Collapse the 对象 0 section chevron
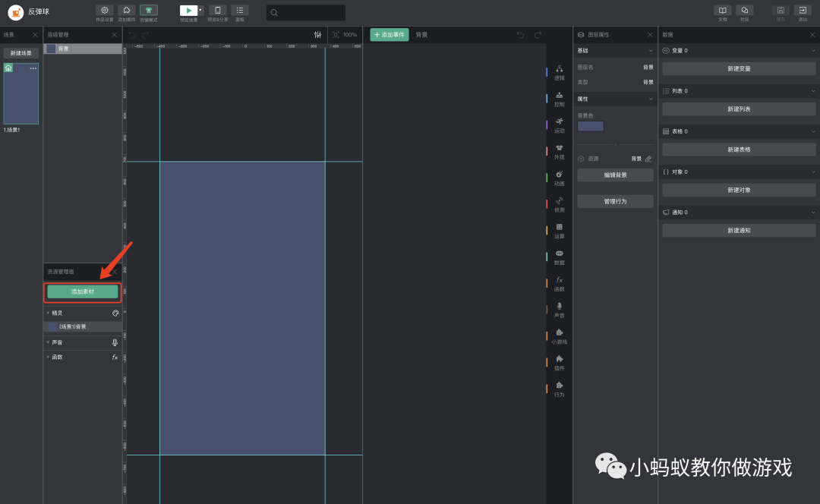 point(812,172)
